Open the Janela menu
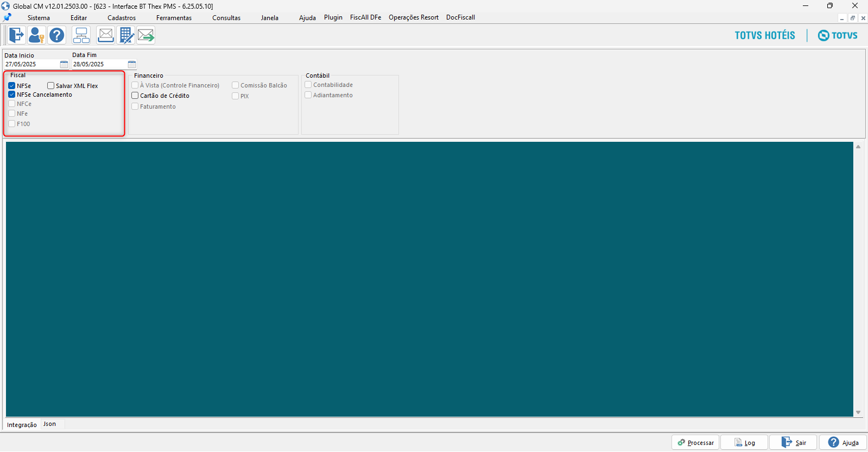Viewport: 868px width, 452px height. [269, 18]
